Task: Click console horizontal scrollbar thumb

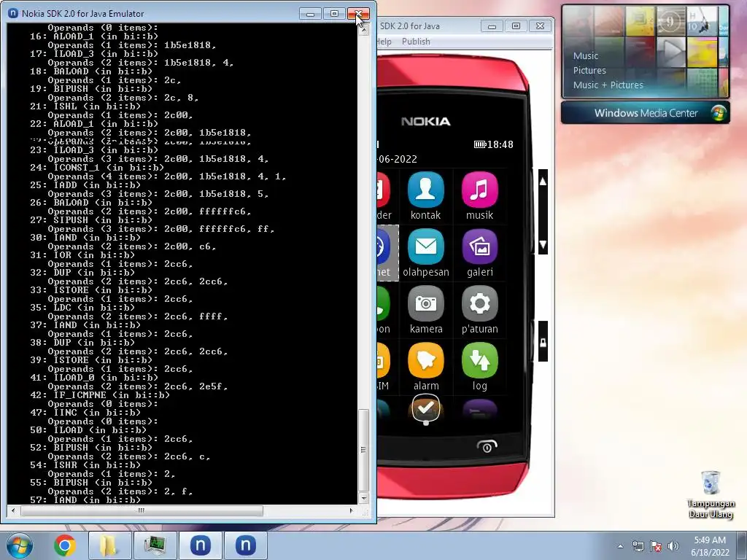Action: [142, 510]
